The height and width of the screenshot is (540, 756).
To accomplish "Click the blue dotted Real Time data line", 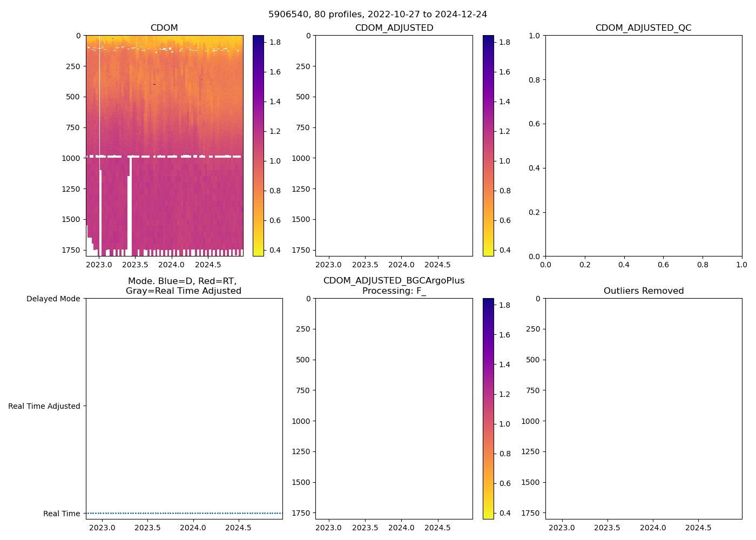I will pyautogui.click(x=184, y=513).
